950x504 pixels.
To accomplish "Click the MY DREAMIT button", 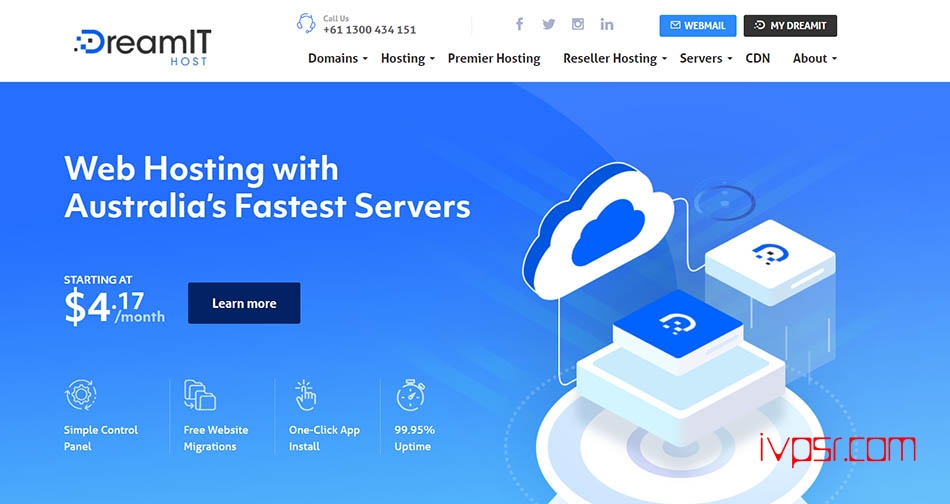I will pos(790,25).
